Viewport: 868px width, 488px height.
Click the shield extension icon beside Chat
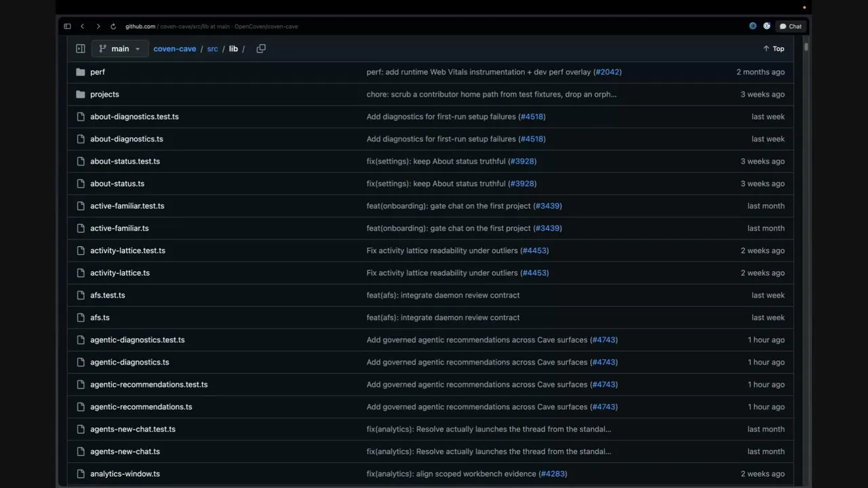click(x=767, y=26)
